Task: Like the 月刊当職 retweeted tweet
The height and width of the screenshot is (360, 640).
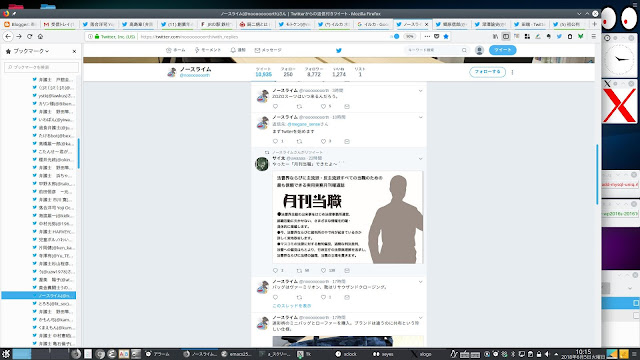Action: [323, 270]
